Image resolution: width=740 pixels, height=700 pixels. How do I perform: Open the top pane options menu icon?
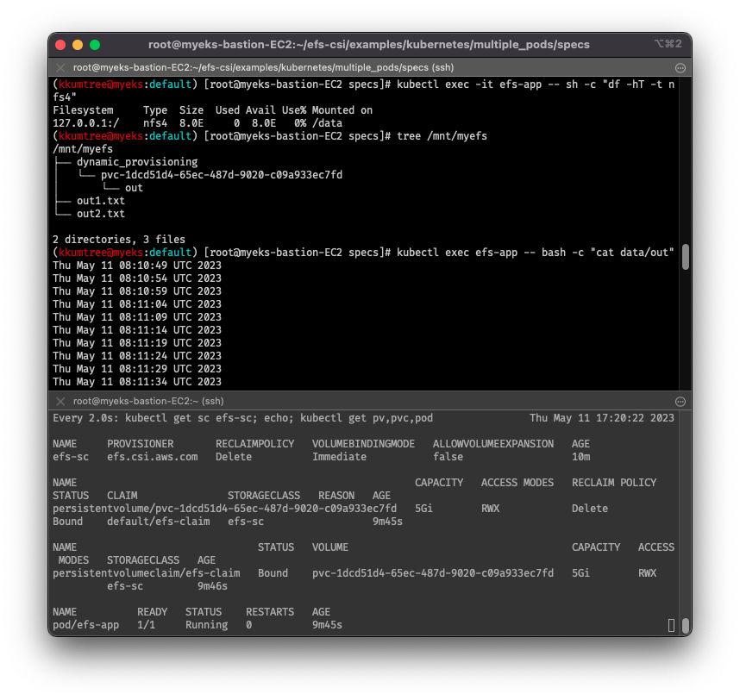click(680, 68)
